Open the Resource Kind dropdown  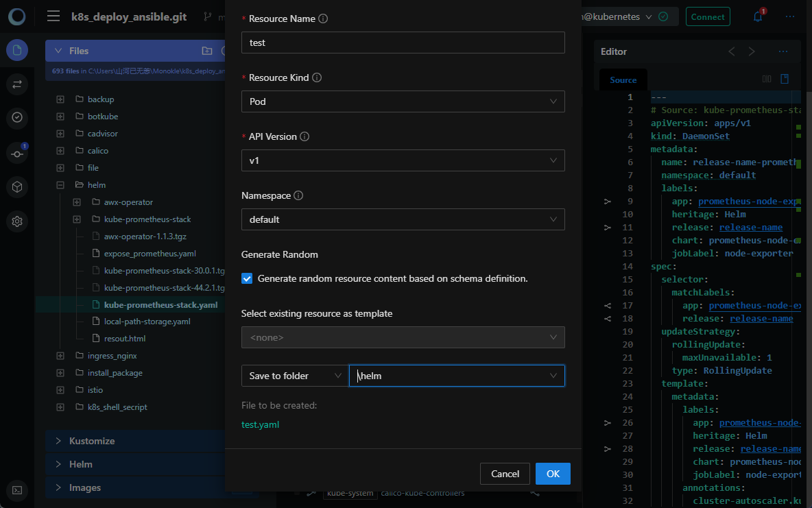pos(403,101)
